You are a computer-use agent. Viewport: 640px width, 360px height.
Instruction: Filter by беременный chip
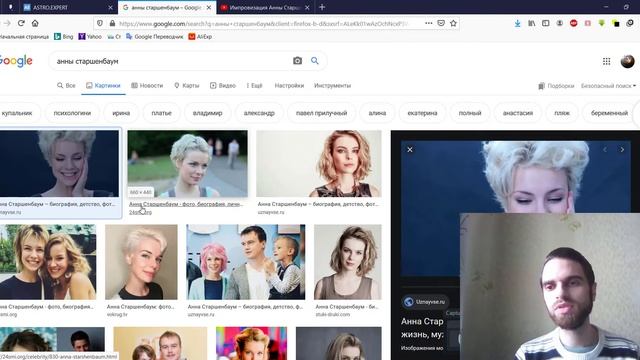pyautogui.click(x=609, y=113)
